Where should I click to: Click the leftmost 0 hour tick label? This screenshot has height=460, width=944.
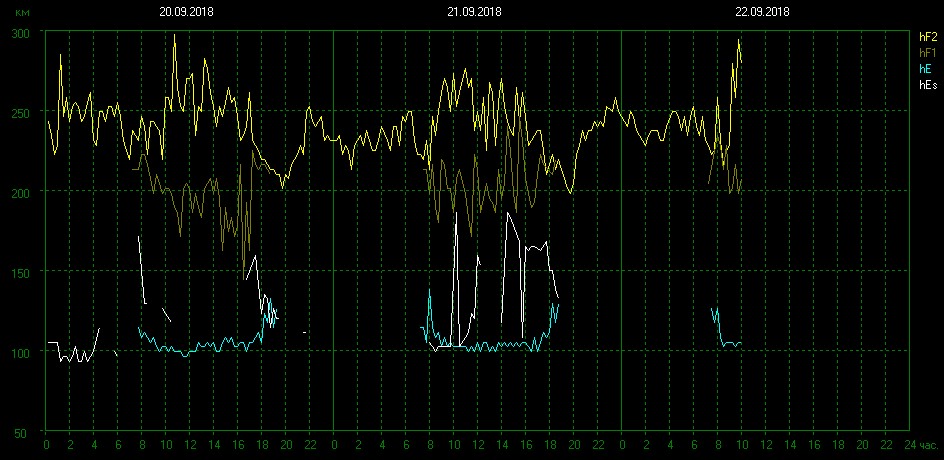point(45,443)
